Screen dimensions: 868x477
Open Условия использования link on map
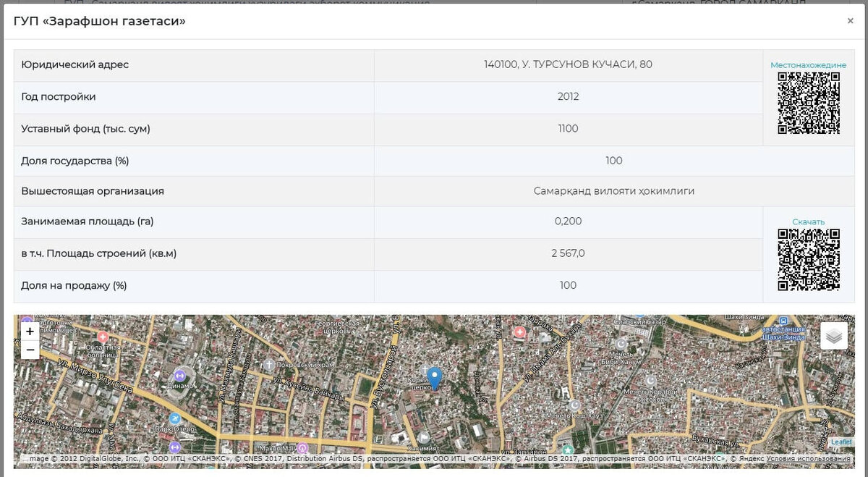809,458
